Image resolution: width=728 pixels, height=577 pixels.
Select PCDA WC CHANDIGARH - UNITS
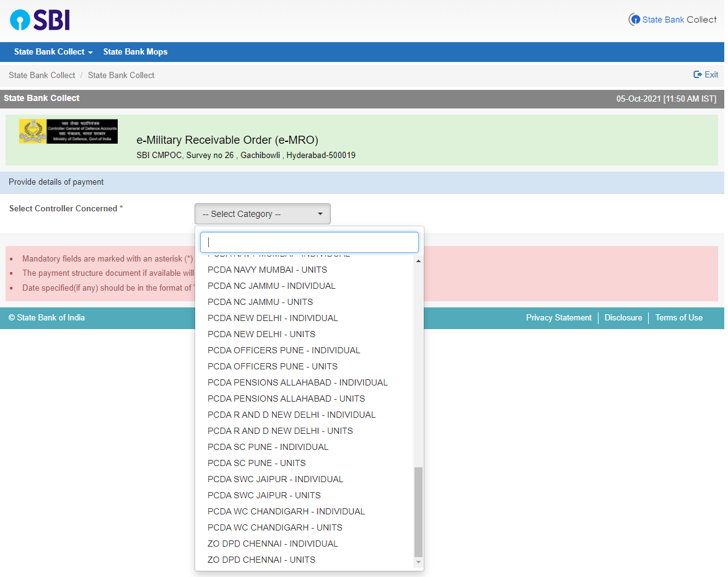(275, 527)
